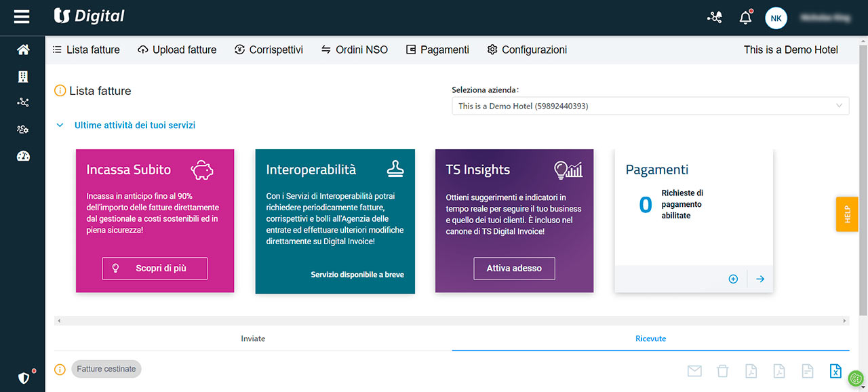This screenshot has width=868, height=392.
Task: Click the "Seleziona azienda:" label
Action: coord(485,90)
